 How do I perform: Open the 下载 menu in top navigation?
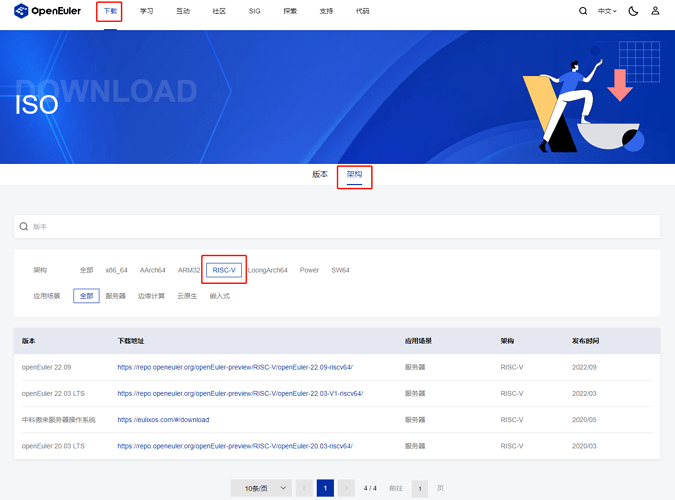(110, 11)
